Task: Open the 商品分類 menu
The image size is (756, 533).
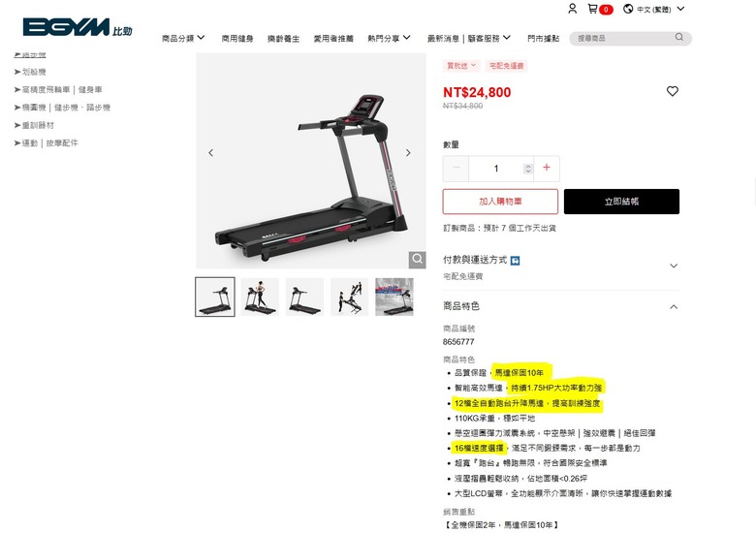Action: tap(183, 38)
